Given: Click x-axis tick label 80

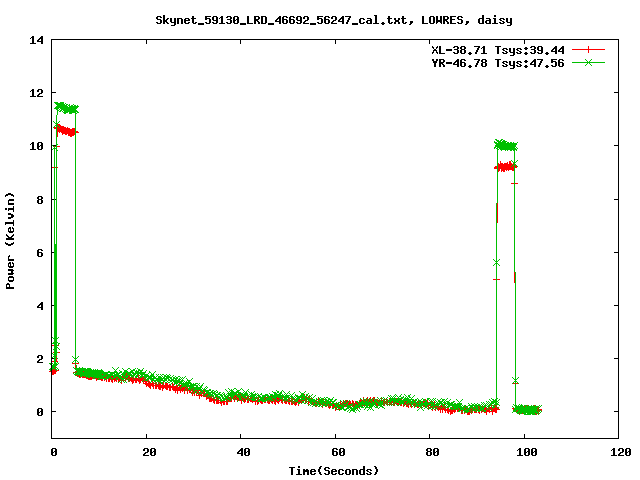Looking at the screenshot, I should click(x=433, y=452).
